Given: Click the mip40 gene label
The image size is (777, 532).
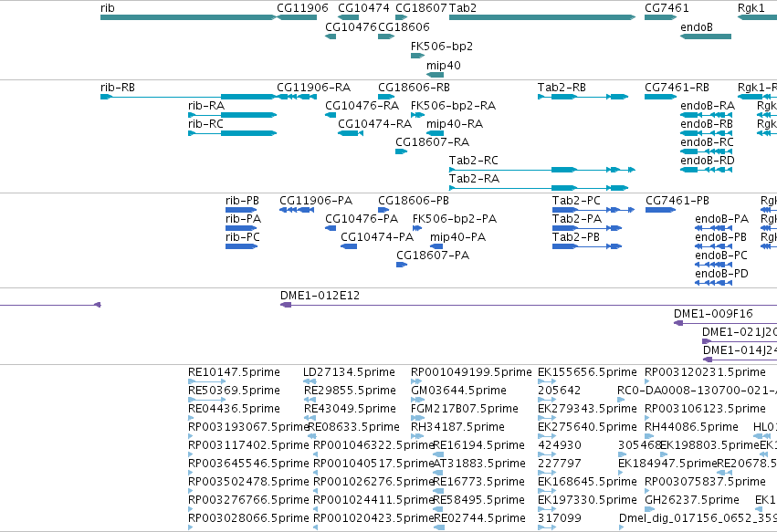Looking at the screenshot, I should pyautogui.click(x=444, y=66).
